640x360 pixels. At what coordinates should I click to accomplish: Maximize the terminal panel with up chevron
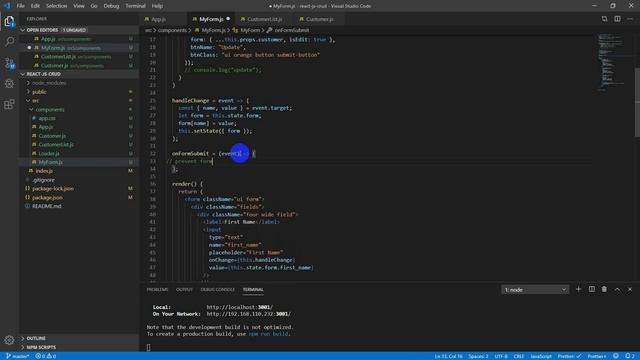(617, 289)
